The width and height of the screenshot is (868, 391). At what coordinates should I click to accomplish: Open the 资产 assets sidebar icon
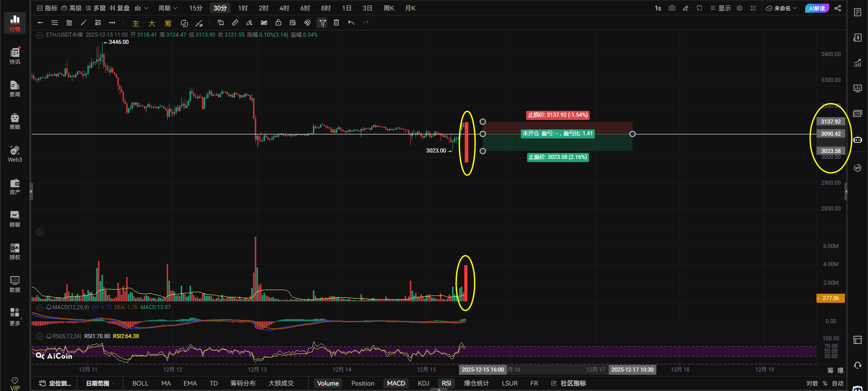click(15, 186)
